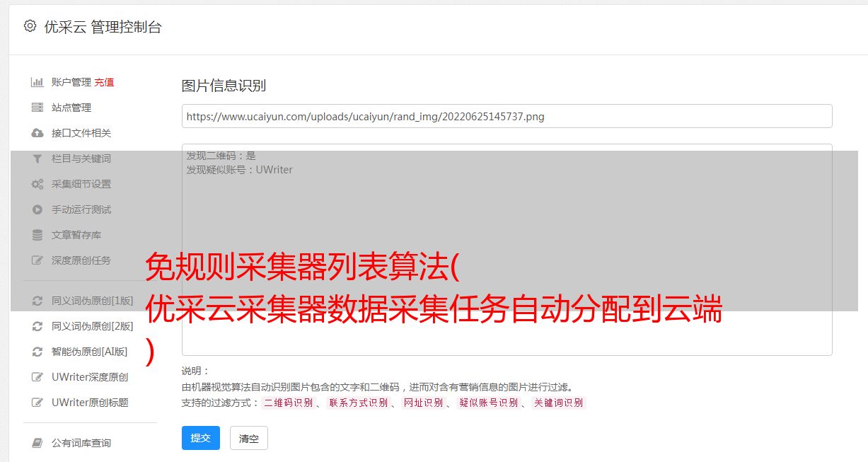Viewport: 868px width, 462px height.
Task: Open the 接口文件相关 menu item
Action: pos(81,133)
